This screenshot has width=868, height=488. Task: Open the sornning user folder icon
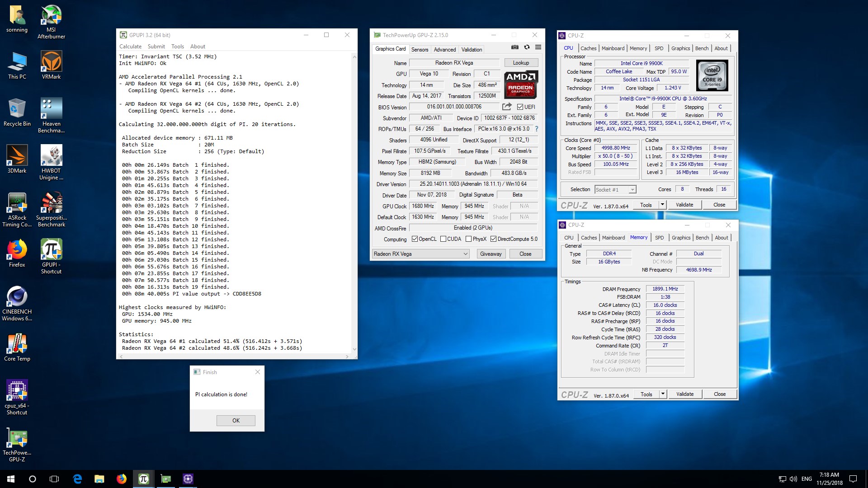click(17, 19)
